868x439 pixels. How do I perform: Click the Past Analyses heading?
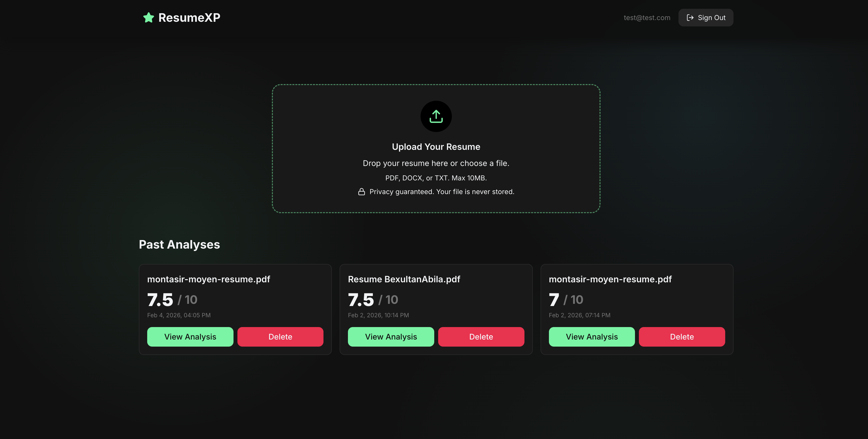[179, 244]
